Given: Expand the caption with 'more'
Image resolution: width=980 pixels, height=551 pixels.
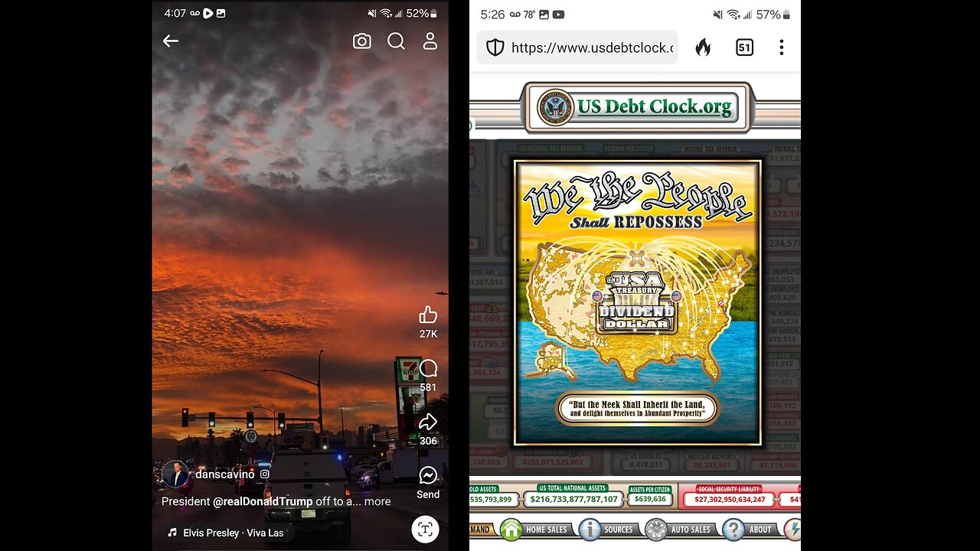Looking at the screenshot, I should (377, 501).
